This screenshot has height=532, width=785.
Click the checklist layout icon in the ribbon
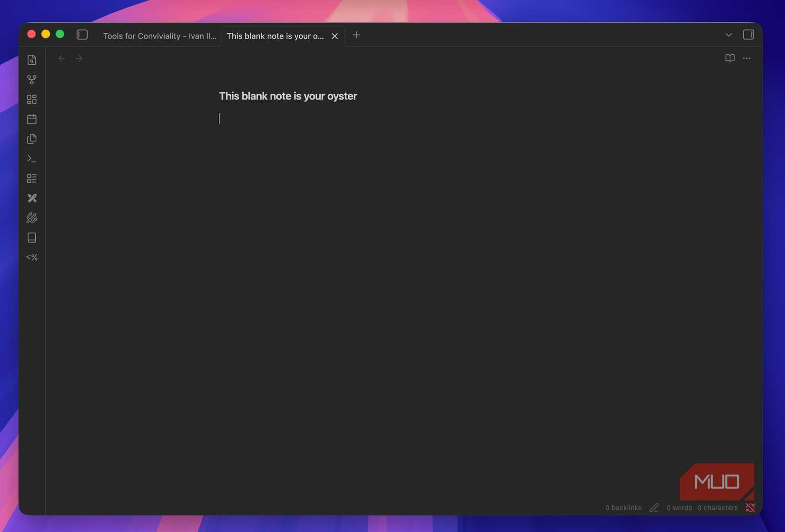32,178
